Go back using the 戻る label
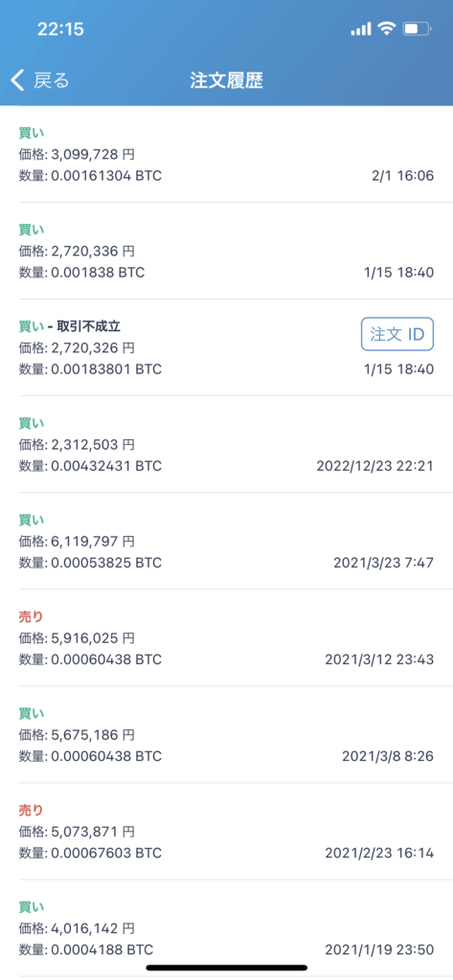453x980 pixels. 51,80
